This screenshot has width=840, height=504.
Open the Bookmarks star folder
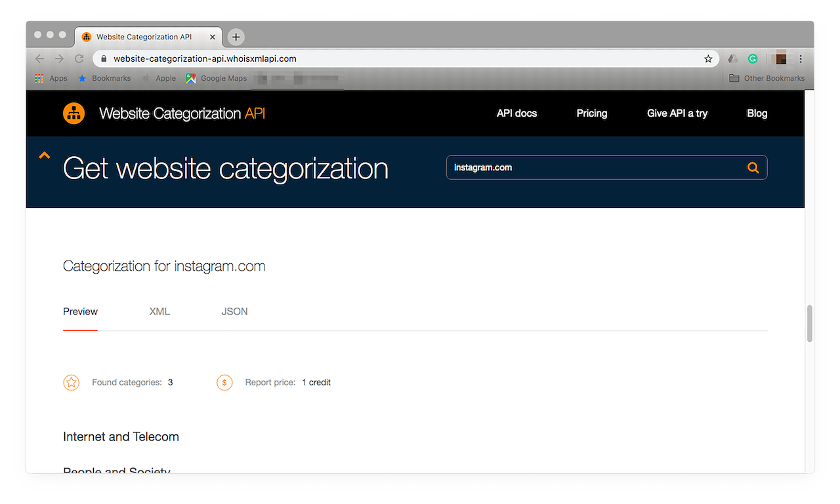pos(104,78)
